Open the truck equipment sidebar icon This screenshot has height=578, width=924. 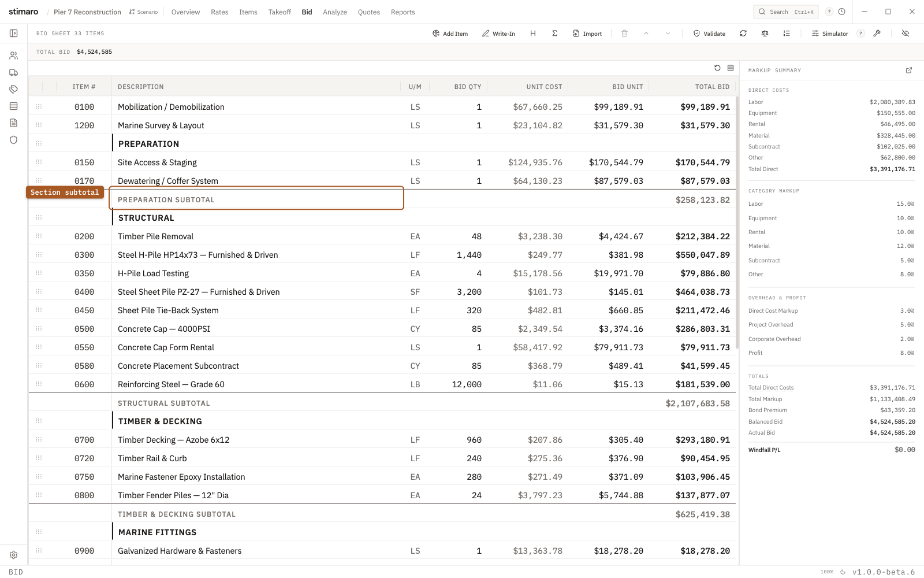[x=13, y=72]
